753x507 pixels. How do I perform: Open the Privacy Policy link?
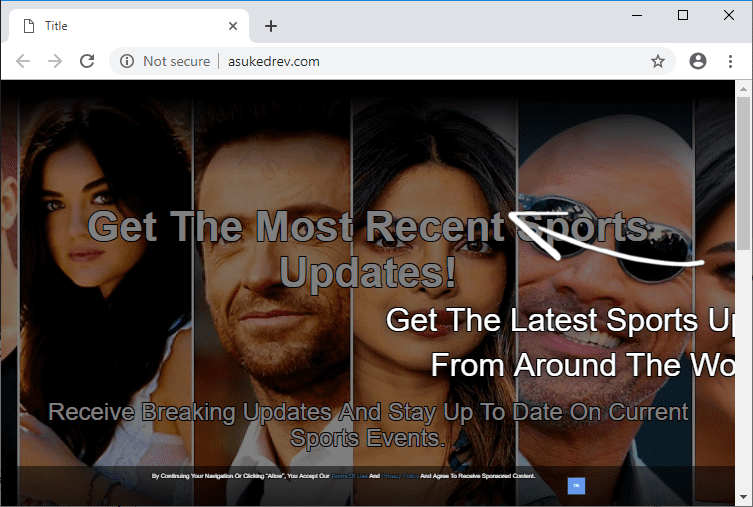[x=400, y=476]
